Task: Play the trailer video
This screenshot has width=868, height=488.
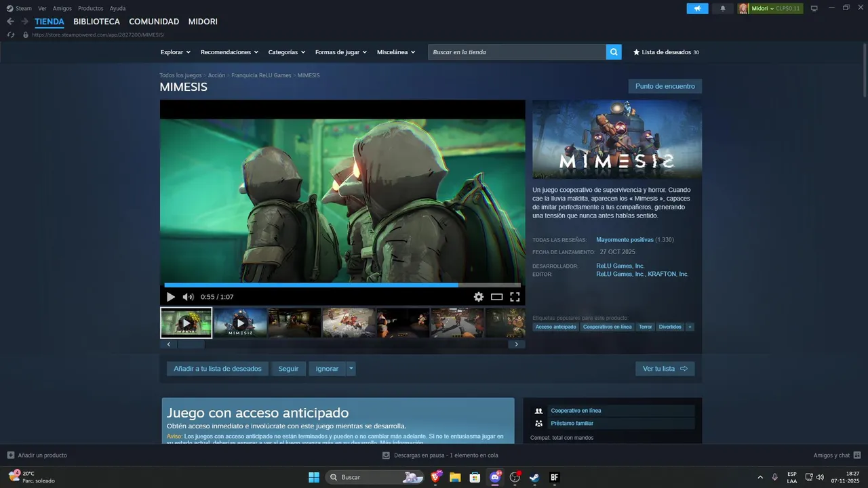Action: click(170, 297)
